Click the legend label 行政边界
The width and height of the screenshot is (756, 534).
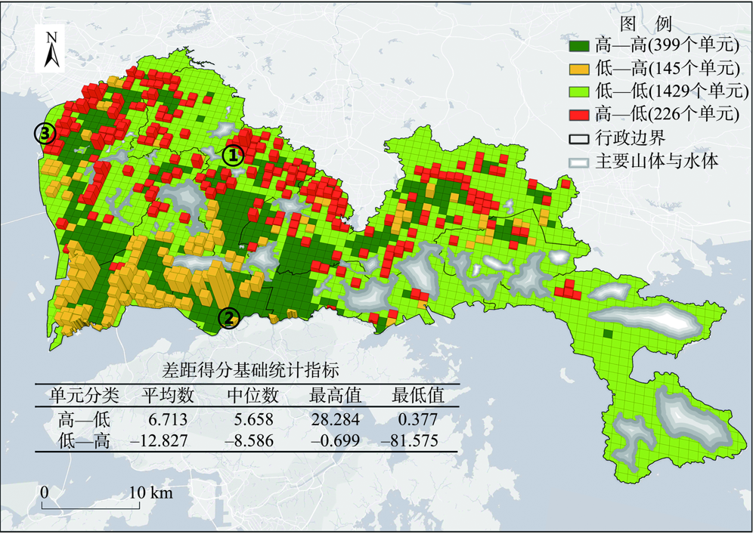[x=631, y=137]
